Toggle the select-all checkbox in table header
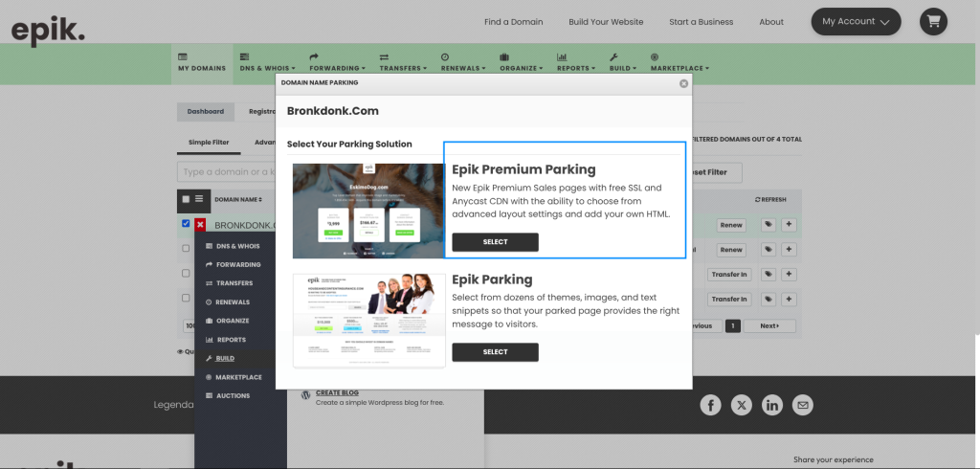The height and width of the screenshot is (469, 980). 186,199
